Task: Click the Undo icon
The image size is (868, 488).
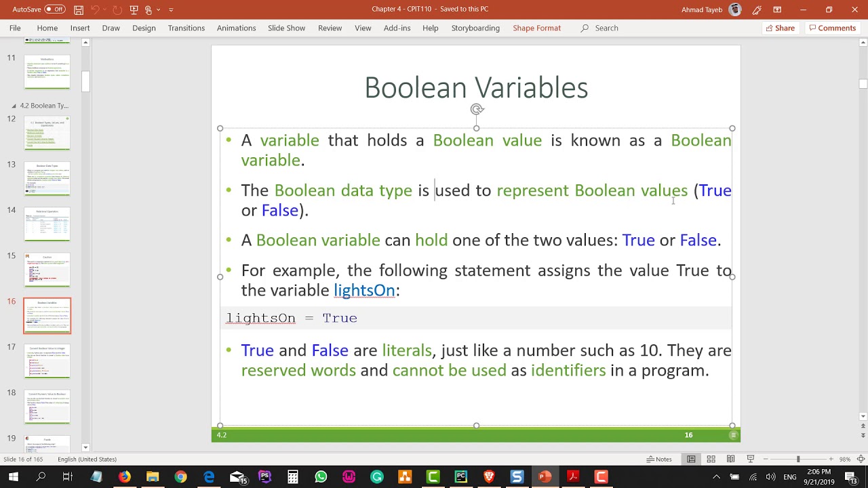Action: [95, 9]
